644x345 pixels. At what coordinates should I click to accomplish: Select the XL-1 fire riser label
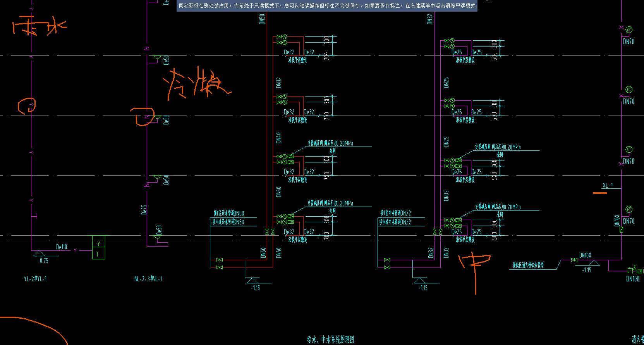click(x=608, y=186)
